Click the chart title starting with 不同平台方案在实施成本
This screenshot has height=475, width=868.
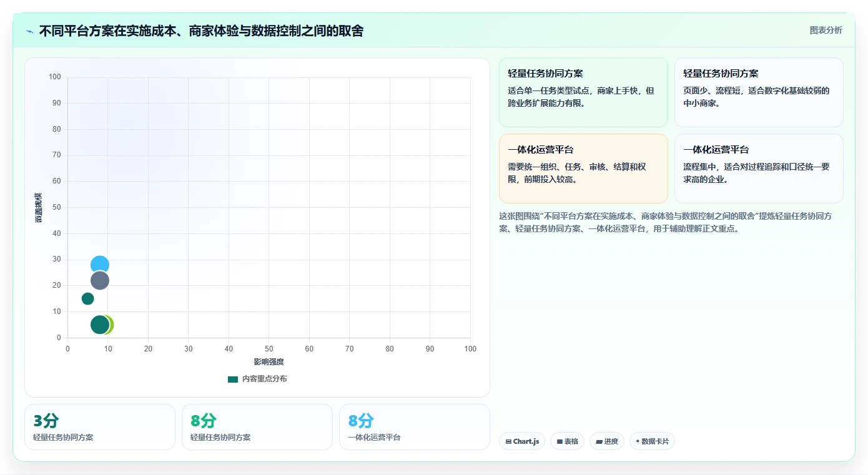tap(201, 31)
